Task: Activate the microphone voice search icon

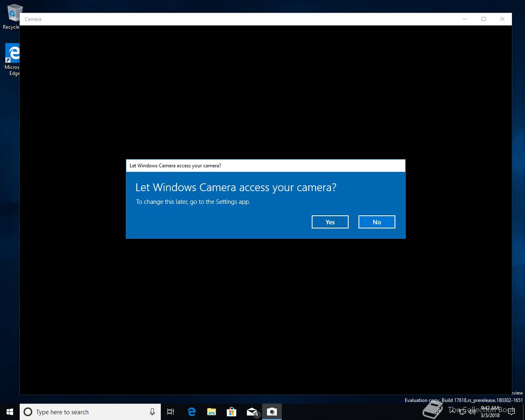Action: [x=152, y=412]
